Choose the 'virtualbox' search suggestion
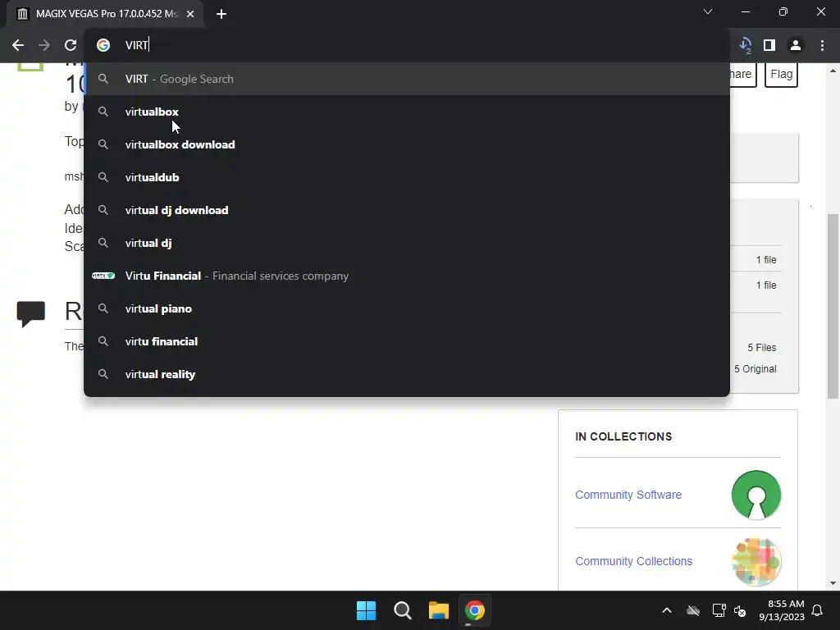The height and width of the screenshot is (630, 840). (407, 112)
